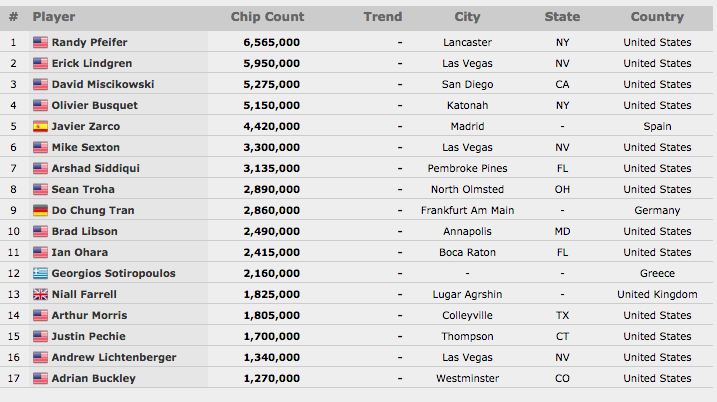Open Olivier Busquet's player name
The height and width of the screenshot is (402, 717).
95,105
